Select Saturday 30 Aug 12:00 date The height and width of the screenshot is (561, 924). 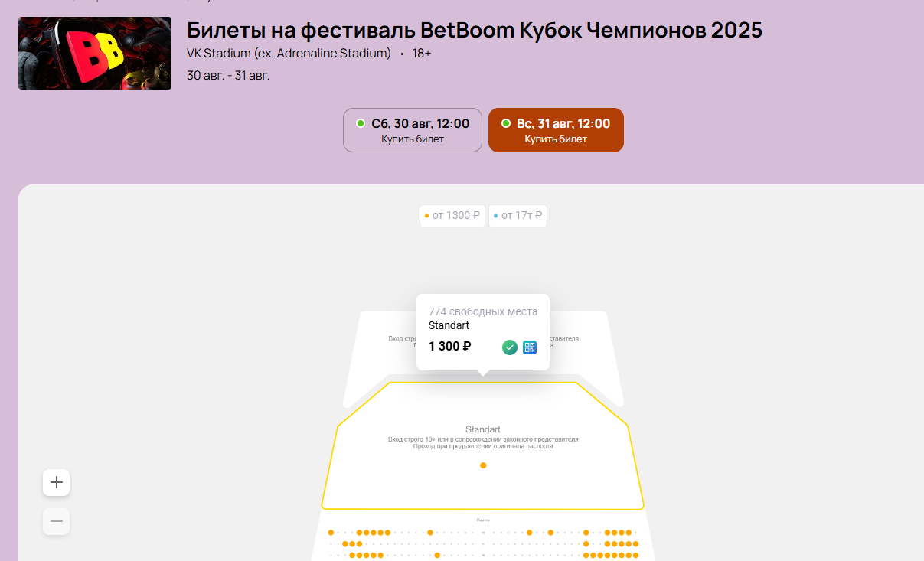(413, 130)
